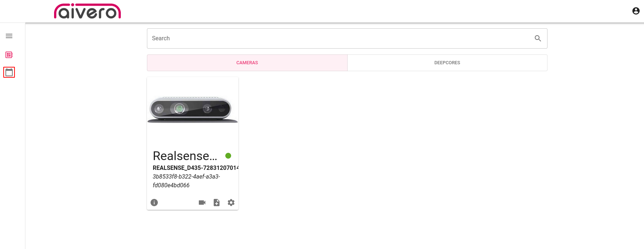Click the search magnifier icon
644x249 pixels.
pos(538,38)
